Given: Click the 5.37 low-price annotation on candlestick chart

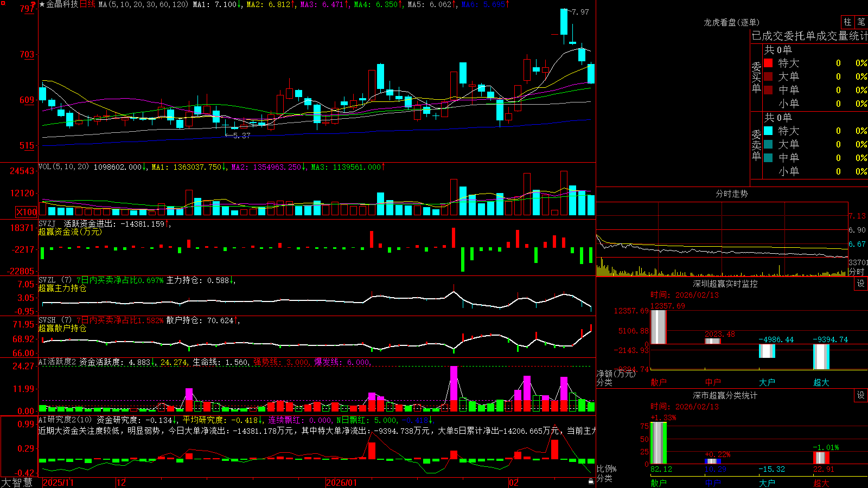Looking at the screenshot, I should pos(242,136).
